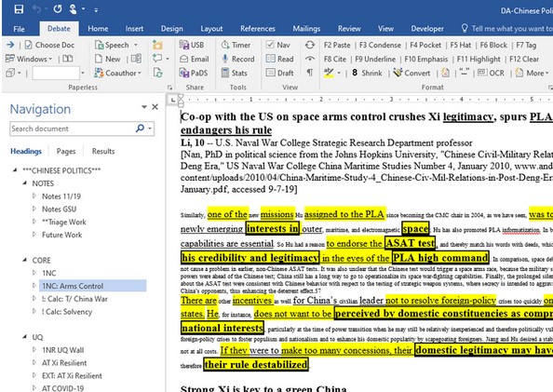
Task: Collapse the UQ heading in navigation
Action: (24, 337)
